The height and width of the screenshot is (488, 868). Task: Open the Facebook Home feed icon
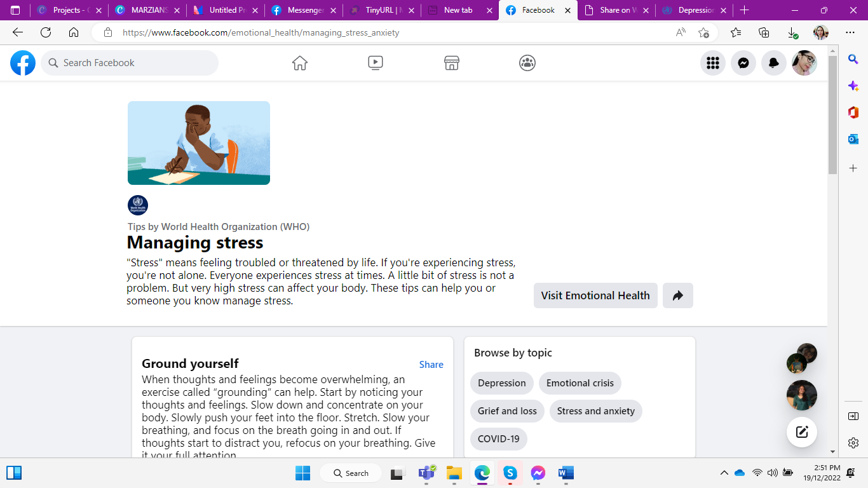point(300,63)
